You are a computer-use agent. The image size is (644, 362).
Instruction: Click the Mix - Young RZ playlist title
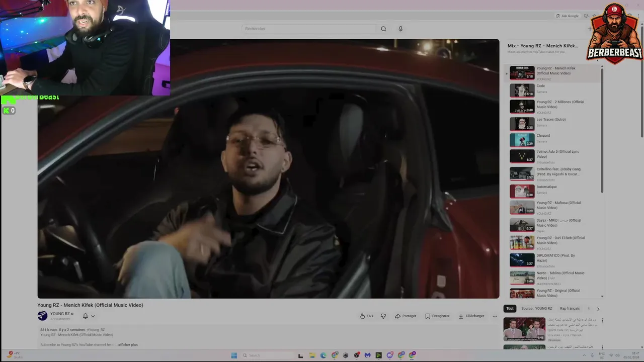(542, 46)
